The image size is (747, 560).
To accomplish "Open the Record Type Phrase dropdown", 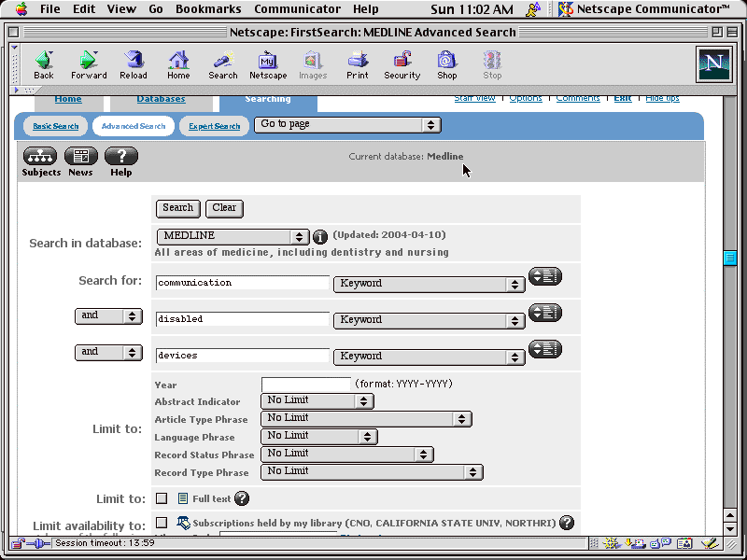I will (x=372, y=472).
